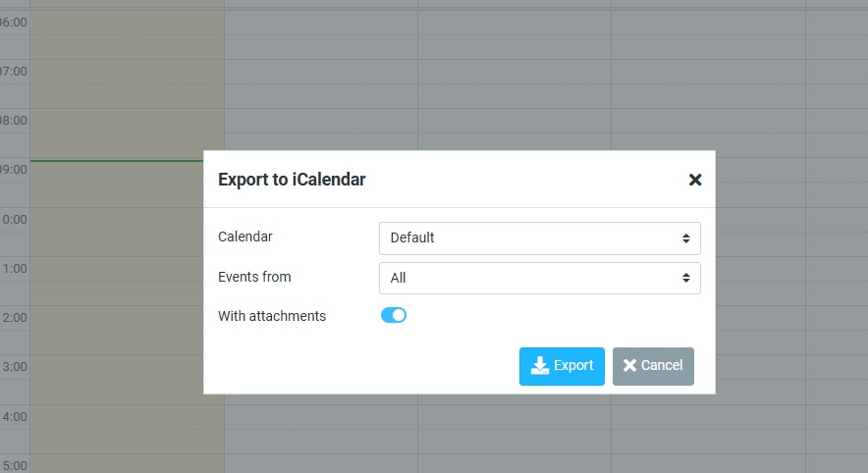Click the Export to iCalendar title
This screenshot has width=868, height=473.
(x=292, y=180)
